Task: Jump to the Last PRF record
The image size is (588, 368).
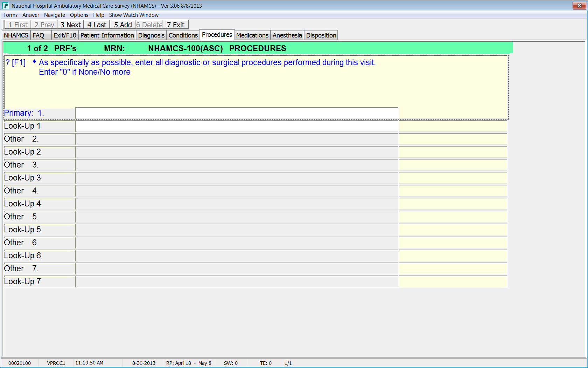Action: [x=97, y=25]
